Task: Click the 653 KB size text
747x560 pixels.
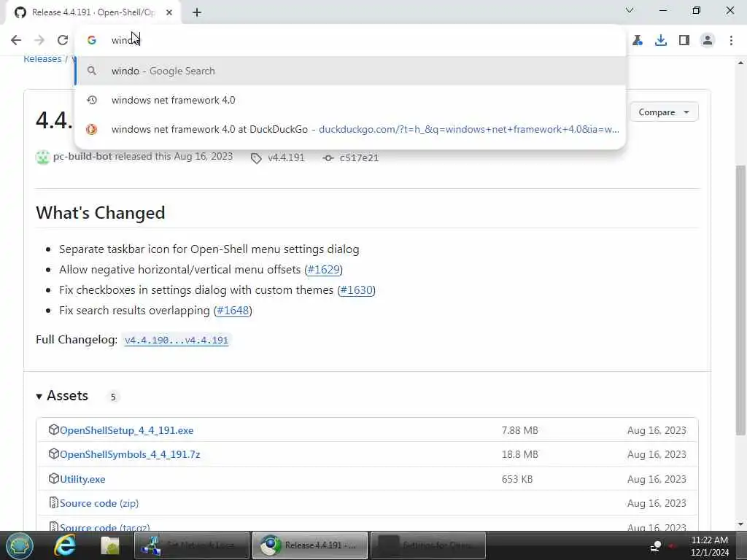Action: coord(517,479)
